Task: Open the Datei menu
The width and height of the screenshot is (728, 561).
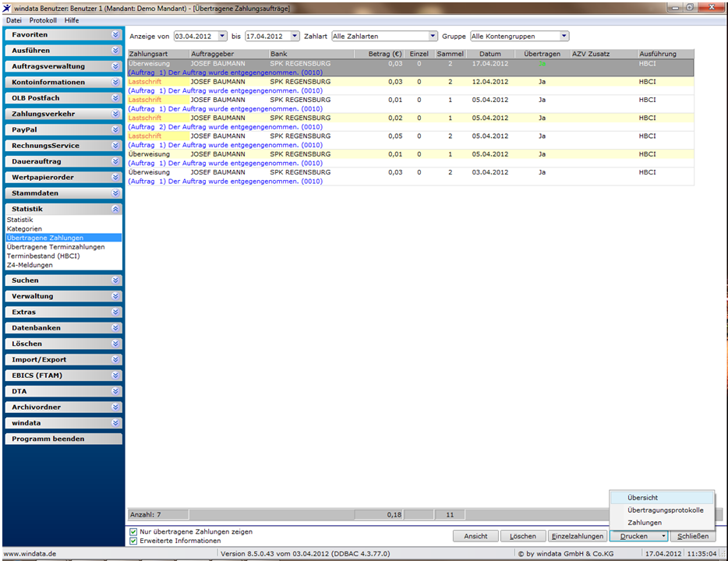Action: click(14, 20)
